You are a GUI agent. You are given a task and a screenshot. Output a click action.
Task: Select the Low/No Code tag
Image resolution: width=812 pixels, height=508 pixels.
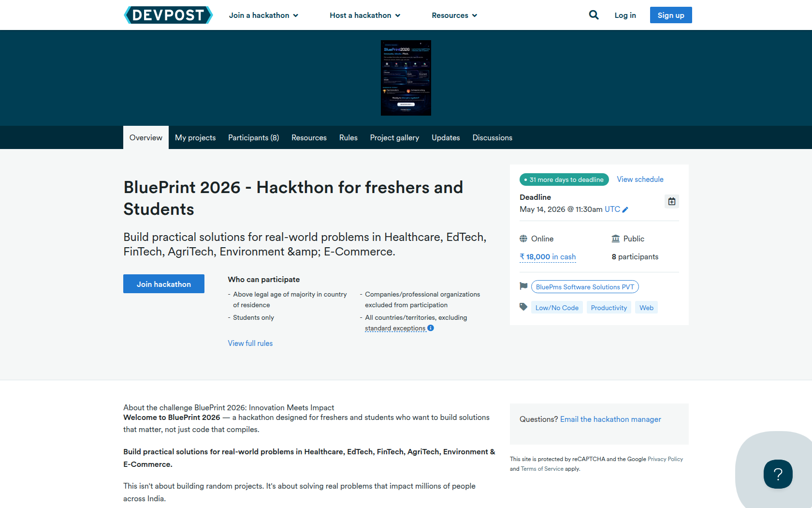[x=557, y=308]
